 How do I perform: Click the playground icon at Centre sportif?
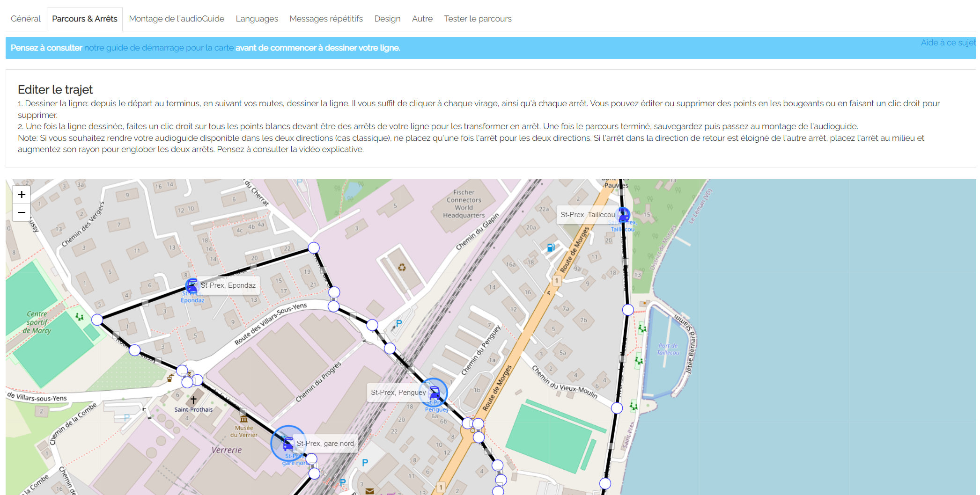(80, 317)
